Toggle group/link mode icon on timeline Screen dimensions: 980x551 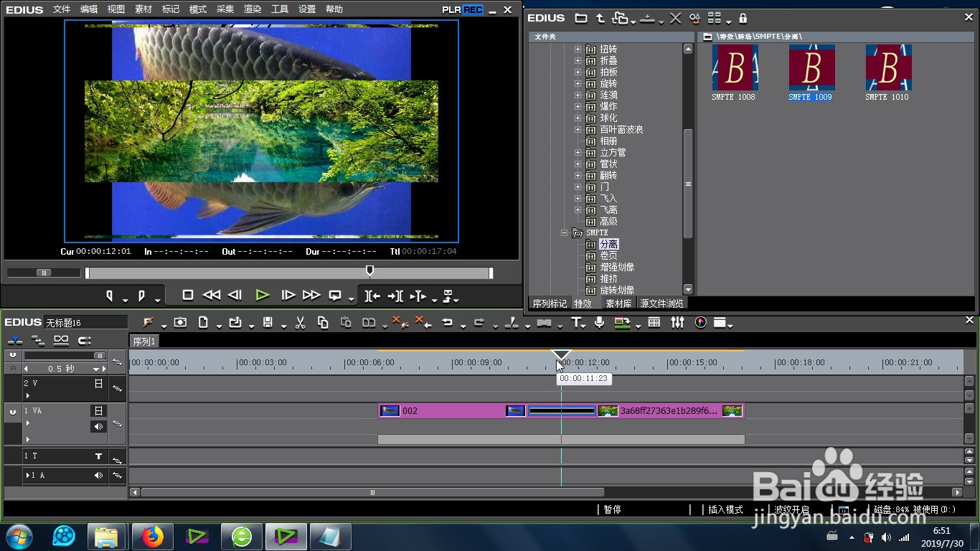pos(62,341)
